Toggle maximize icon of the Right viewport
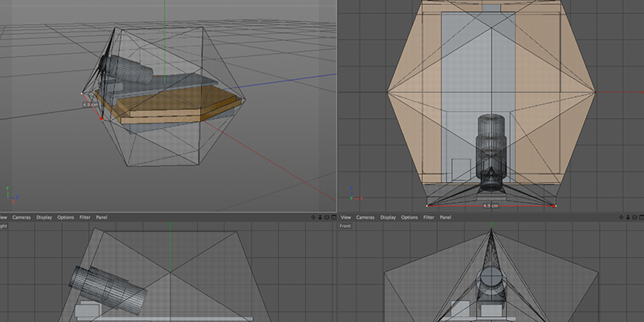The height and width of the screenshot is (322, 644). click(x=334, y=217)
